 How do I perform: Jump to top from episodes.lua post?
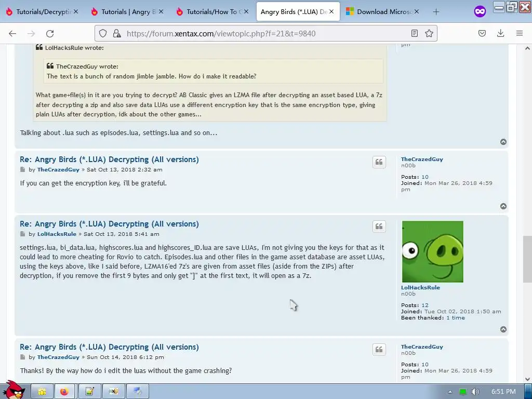point(503,142)
